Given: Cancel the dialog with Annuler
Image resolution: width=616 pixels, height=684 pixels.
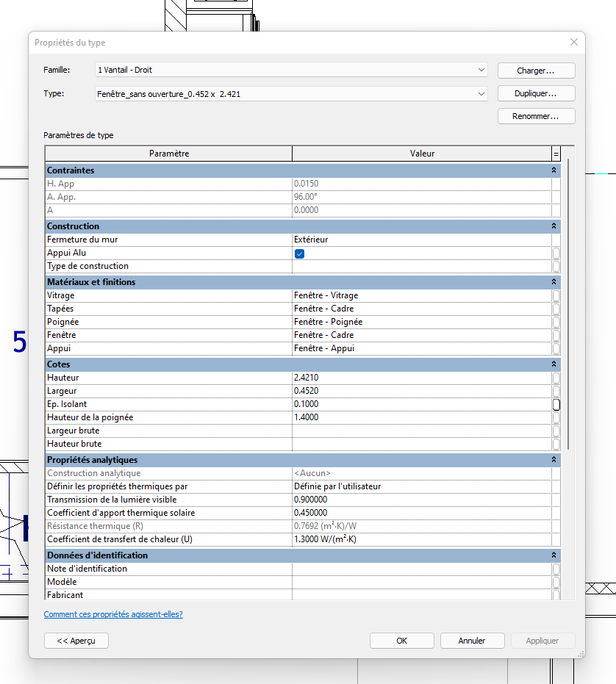Looking at the screenshot, I should 472,641.
